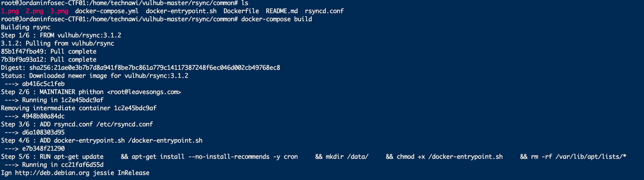Click the Step 5/6 RUN apt-get update text
The image size is (644, 180).
[52, 157]
